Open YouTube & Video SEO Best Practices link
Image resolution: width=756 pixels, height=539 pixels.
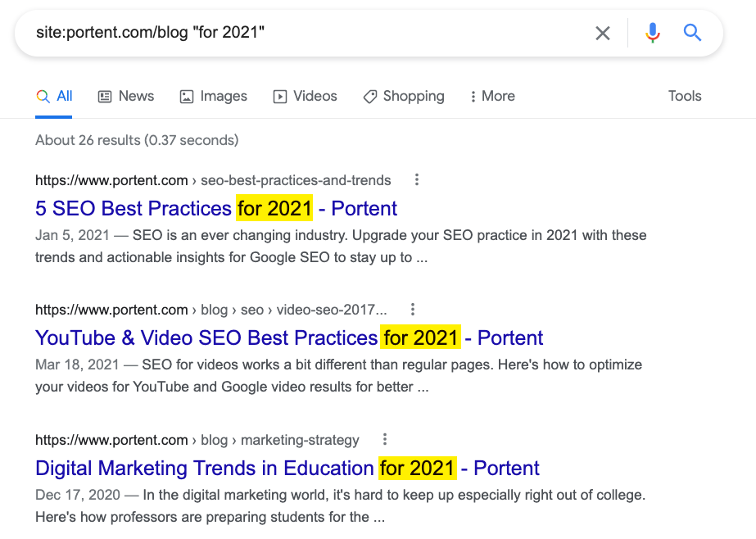(x=289, y=337)
